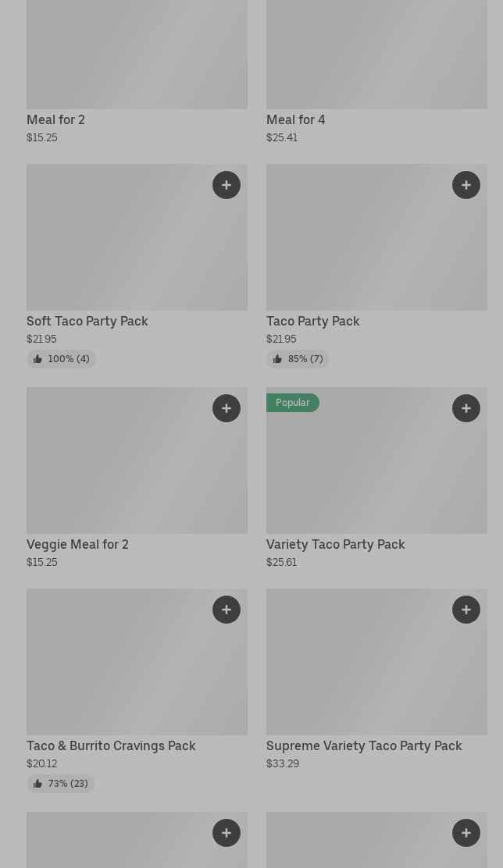
Task: Add Supreme Variety Taco Party Pack
Action: coord(466,610)
